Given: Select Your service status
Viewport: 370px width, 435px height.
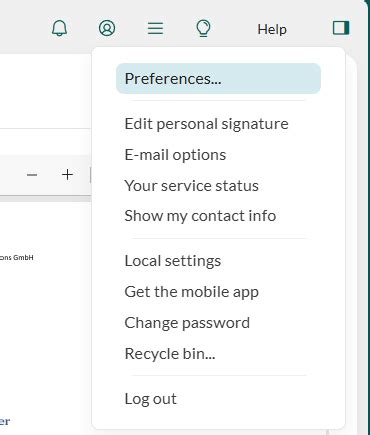Looking at the screenshot, I should point(191,186).
